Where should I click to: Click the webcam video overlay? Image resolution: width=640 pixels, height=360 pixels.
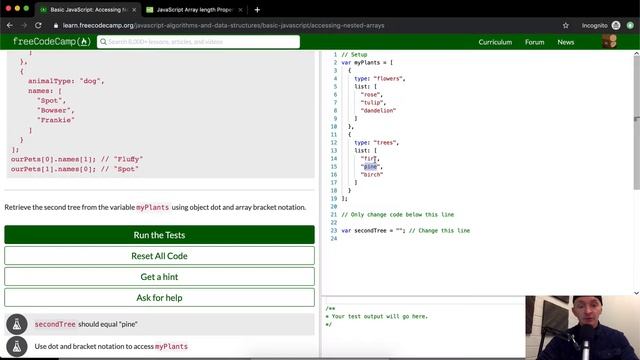coord(582,328)
